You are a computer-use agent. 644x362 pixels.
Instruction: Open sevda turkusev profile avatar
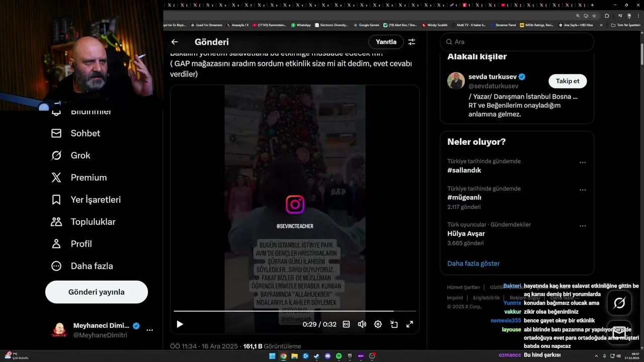click(456, 81)
